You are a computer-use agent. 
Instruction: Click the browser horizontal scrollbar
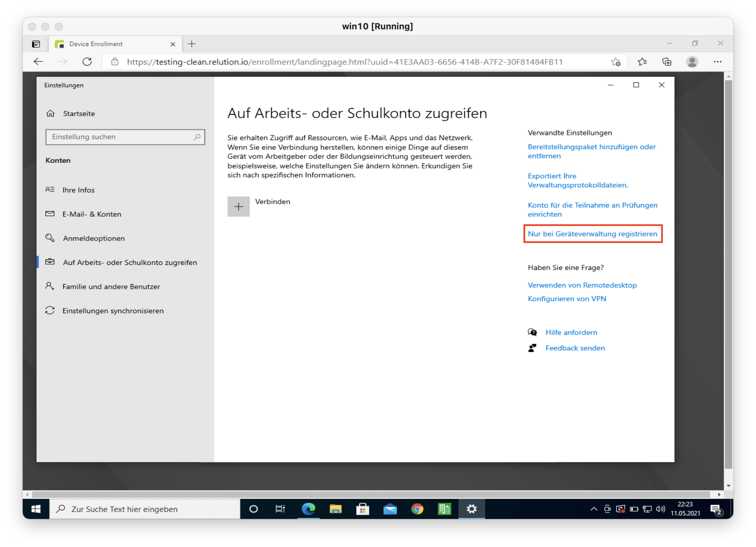pos(371,494)
